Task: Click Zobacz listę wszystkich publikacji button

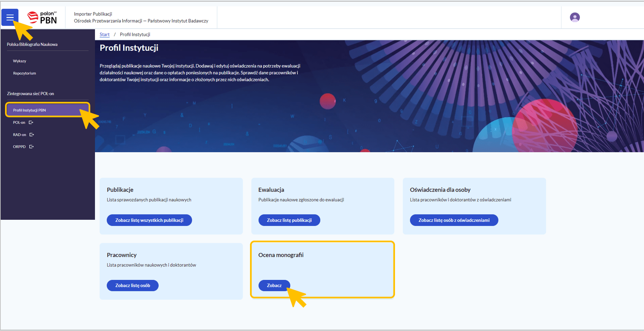Action: (x=149, y=220)
